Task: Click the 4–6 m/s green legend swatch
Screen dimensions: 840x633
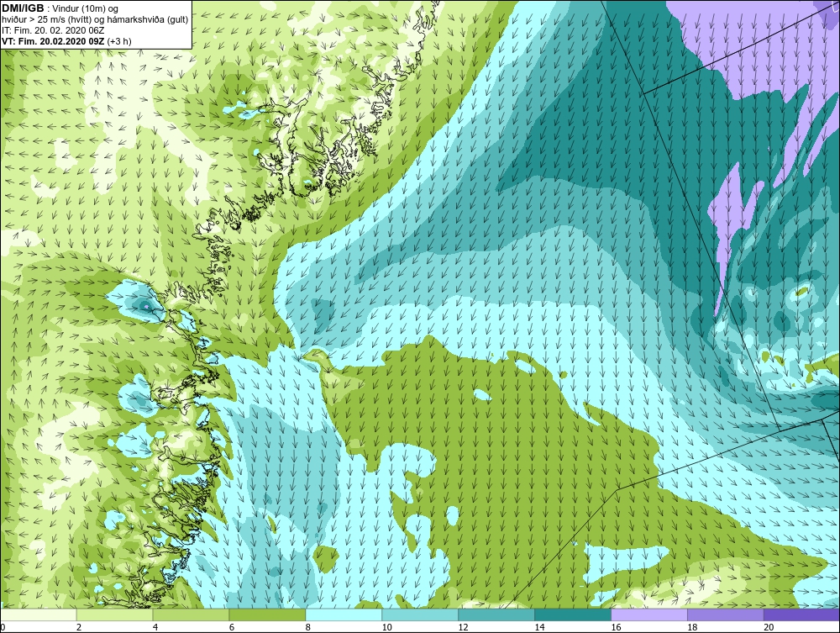Action: point(191,615)
